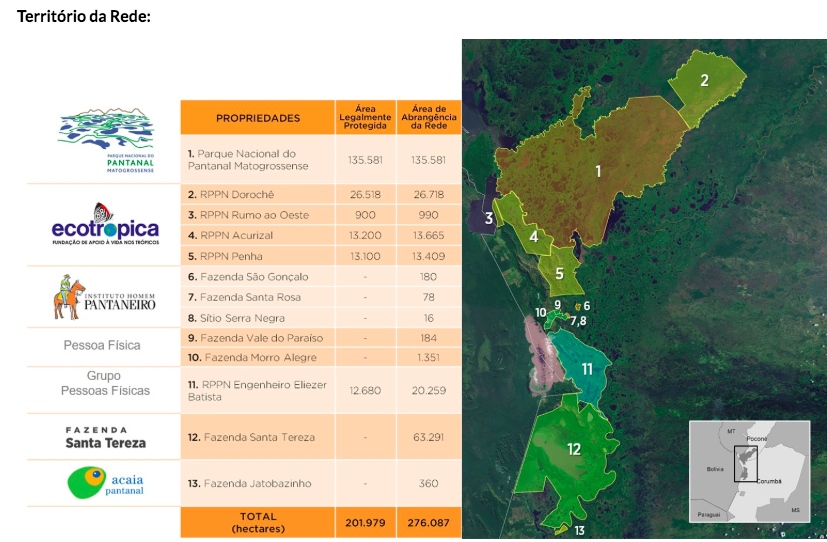The width and height of the screenshot is (827, 542).
Task: Click map region number 1
Action: (x=598, y=171)
